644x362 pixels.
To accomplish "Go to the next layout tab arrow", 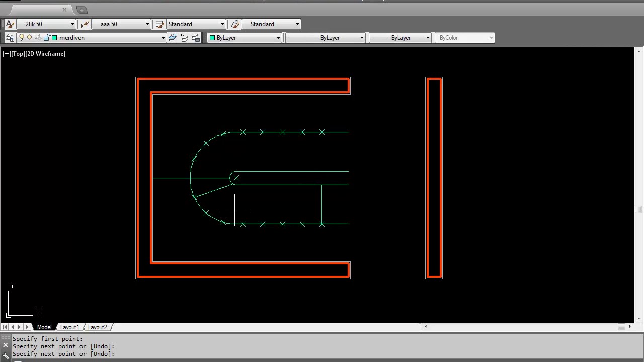I will [x=20, y=327].
